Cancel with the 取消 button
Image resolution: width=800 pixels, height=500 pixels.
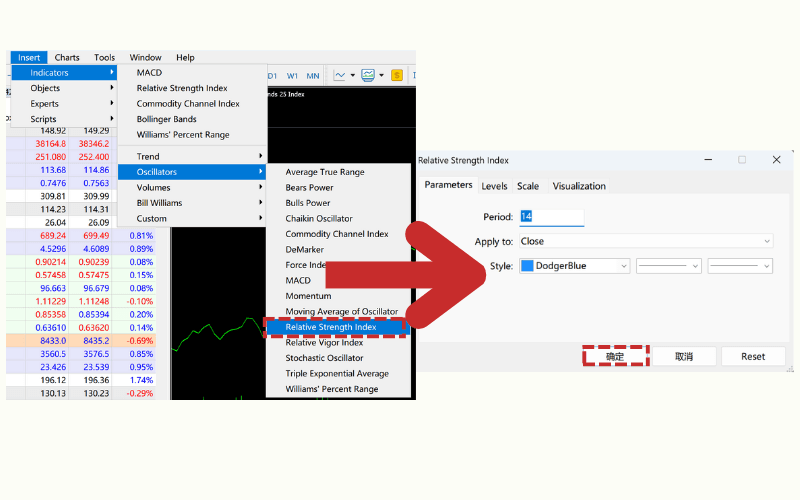(684, 356)
